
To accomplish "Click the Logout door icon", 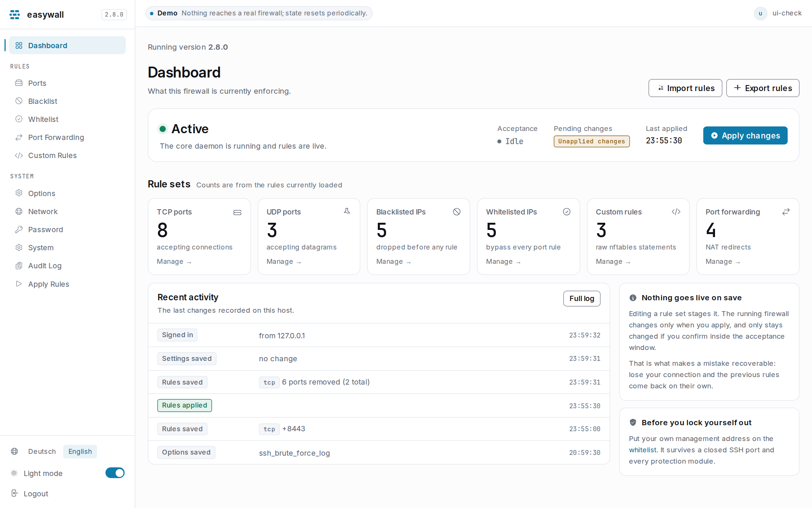I will point(14,493).
